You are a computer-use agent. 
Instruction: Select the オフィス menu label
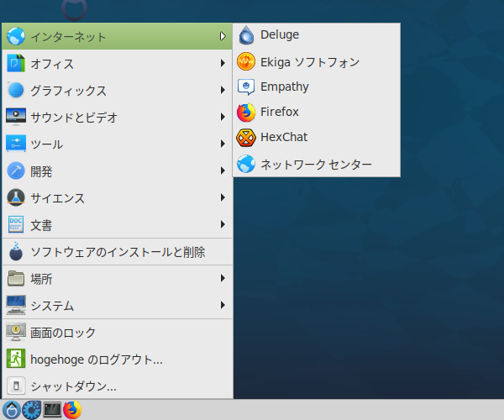[x=52, y=64]
